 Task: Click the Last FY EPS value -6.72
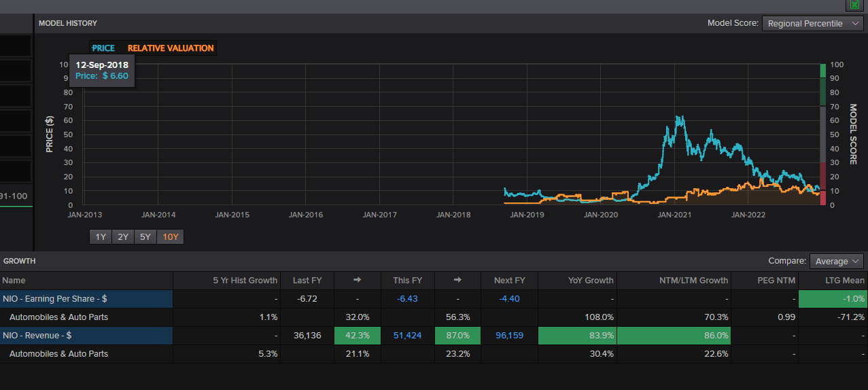tap(307, 299)
